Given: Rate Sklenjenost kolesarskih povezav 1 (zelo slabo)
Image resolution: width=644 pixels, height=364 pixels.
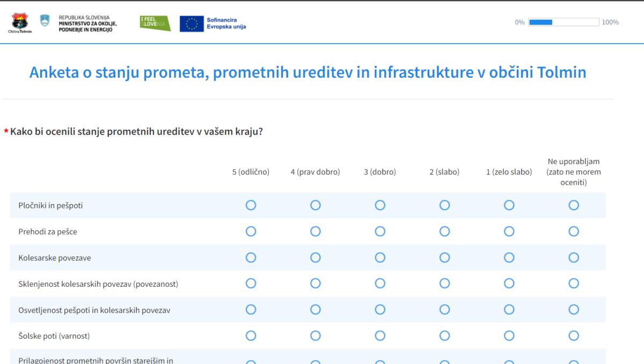Looking at the screenshot, I should point(509,283).
